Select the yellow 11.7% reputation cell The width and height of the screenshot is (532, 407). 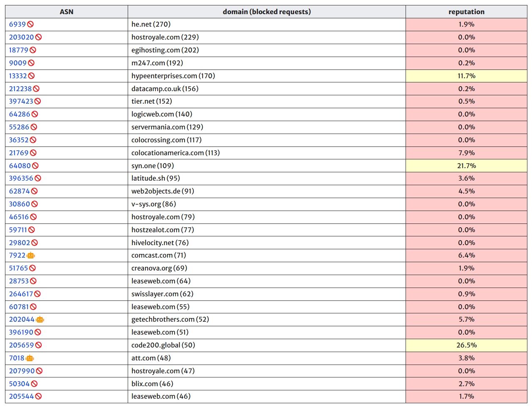pyautogui.click(x=466, y=76)
